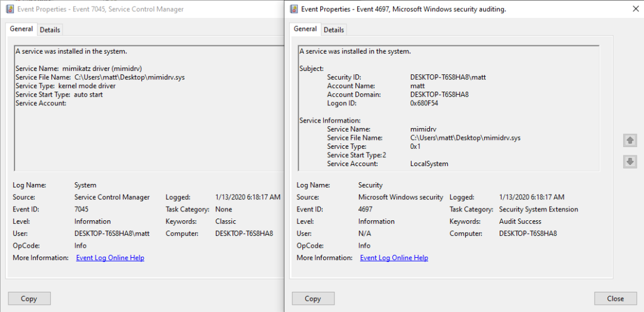Click mimidrv.sys path in 4697 Service Information
Image resolution: width=644 pixels, height=312 pixels.
(x=465, y=138)
